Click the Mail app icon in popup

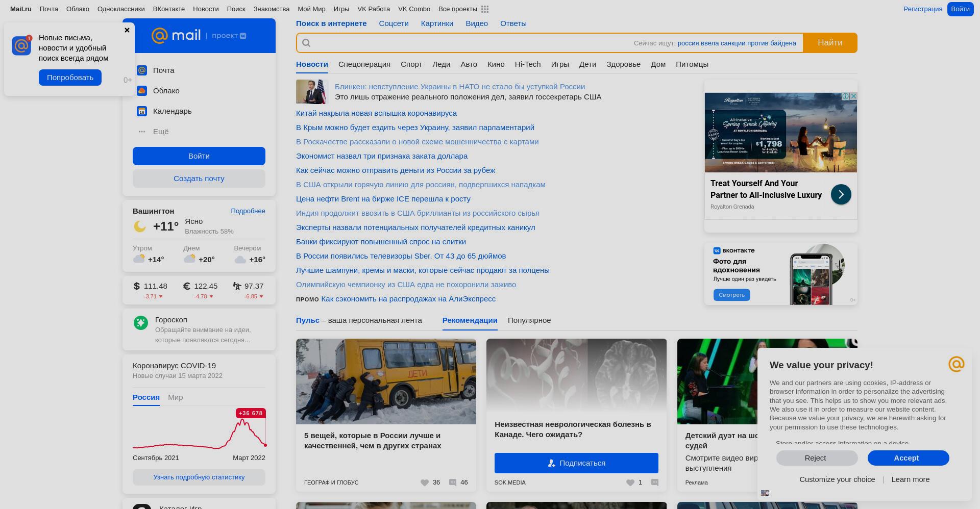coord(21,45)
